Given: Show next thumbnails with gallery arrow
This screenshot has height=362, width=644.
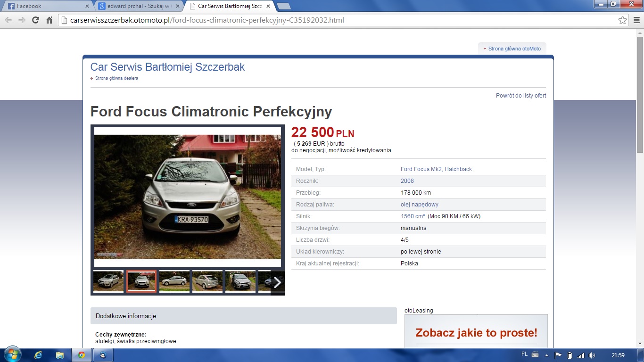Looking at the screenshot, I should point(278,282).
